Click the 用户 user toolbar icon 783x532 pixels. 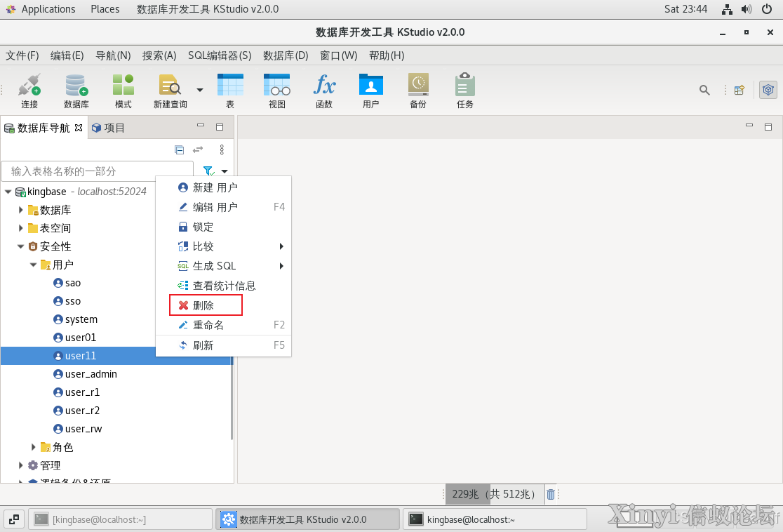(371, 91)
